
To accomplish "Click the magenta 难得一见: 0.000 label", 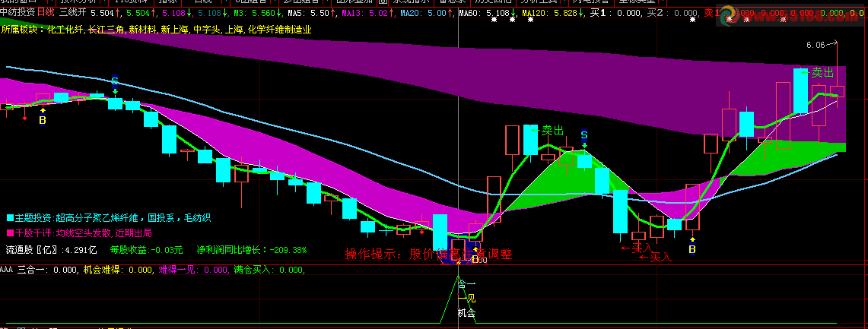I will tap(193, 270).
